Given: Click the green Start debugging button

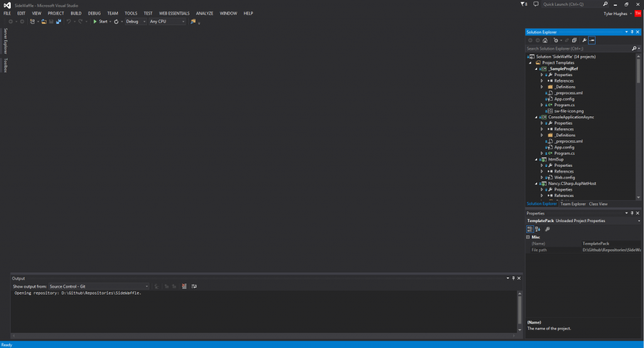Looking at the screenshot, I should point(101,21).
